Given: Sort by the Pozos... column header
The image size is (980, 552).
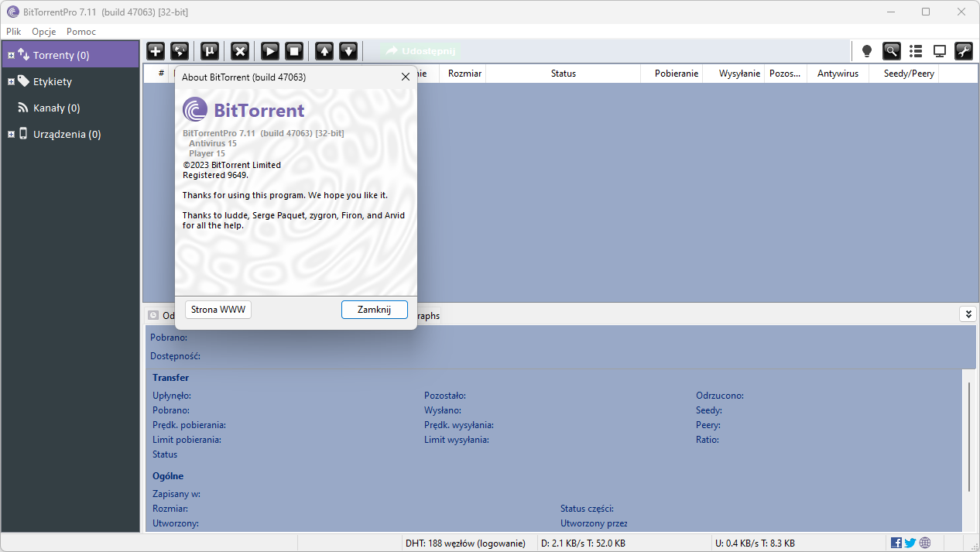Looking at the screenshot, I should click(x=786, y=74).
